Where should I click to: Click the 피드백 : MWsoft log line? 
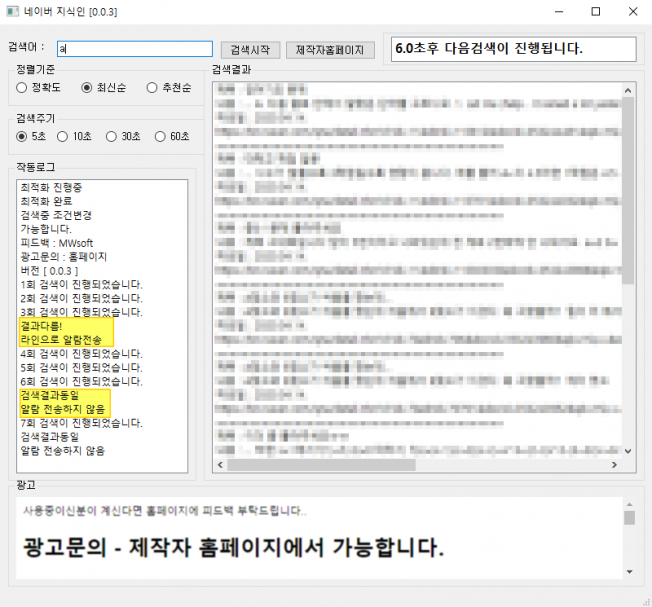tap(56, 243)
